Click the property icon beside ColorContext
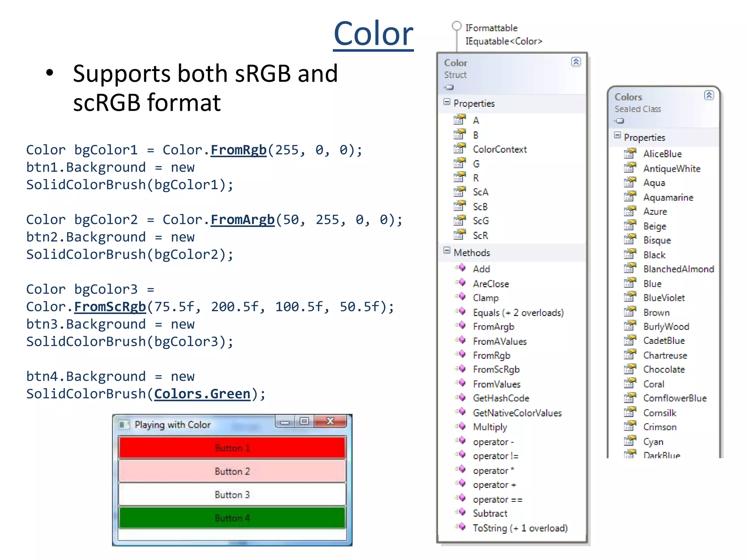747x560 pixels. click(460, 148)
